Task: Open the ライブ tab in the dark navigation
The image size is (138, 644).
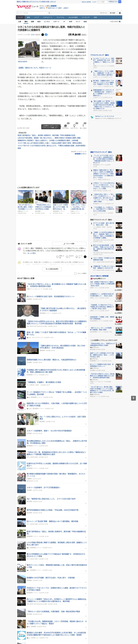Action: pyautogui.click(x=37, y=17)
